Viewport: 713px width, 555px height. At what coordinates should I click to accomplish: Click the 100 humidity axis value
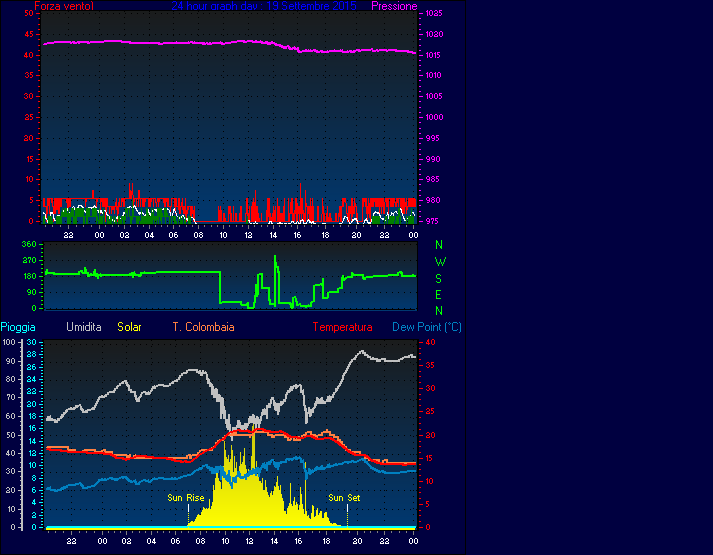point(9,342)
